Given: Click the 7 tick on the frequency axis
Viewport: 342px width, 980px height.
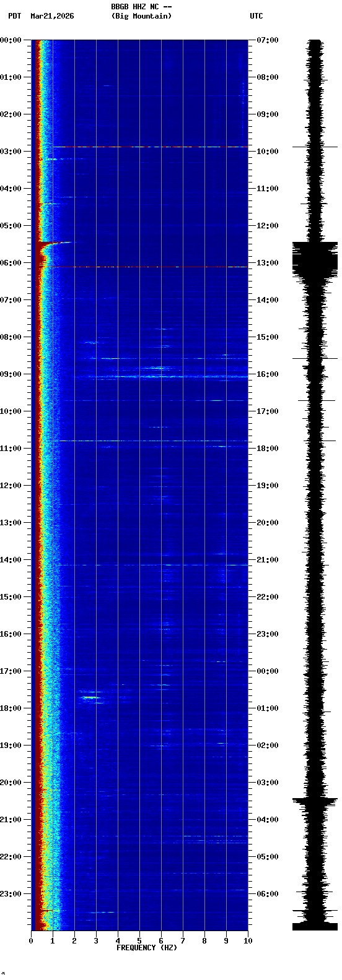Looking at the screenshot, I should click(183, 941).
